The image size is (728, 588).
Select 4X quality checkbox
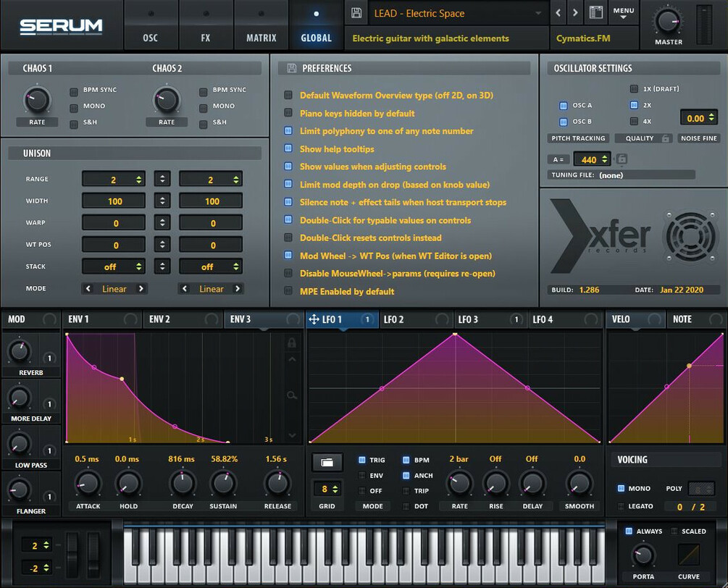point(634,121)
